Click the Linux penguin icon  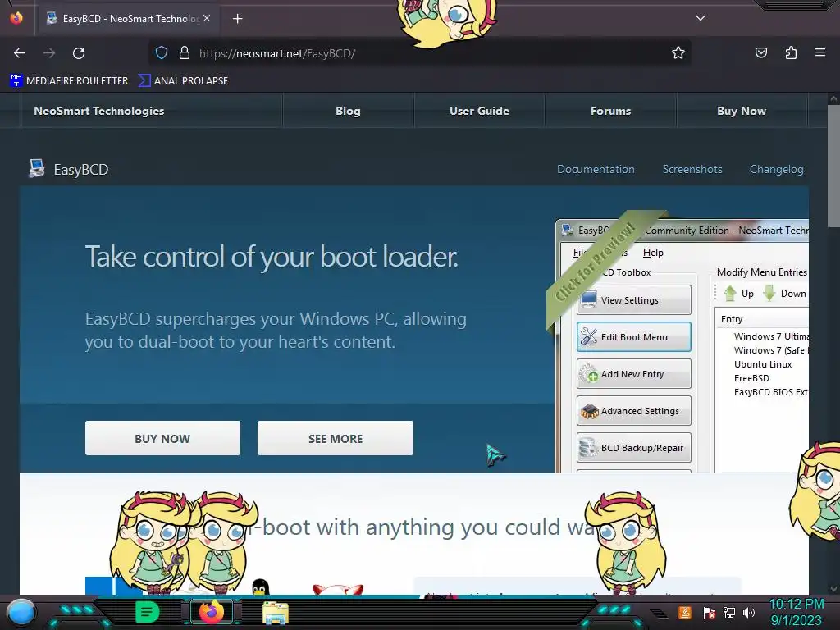260,587
